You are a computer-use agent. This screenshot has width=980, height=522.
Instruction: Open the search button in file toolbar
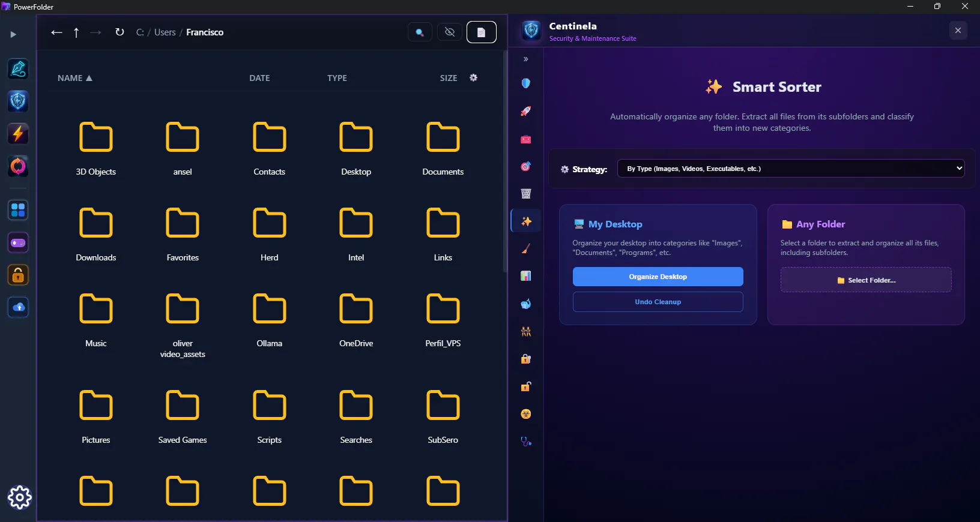[420, 32]
